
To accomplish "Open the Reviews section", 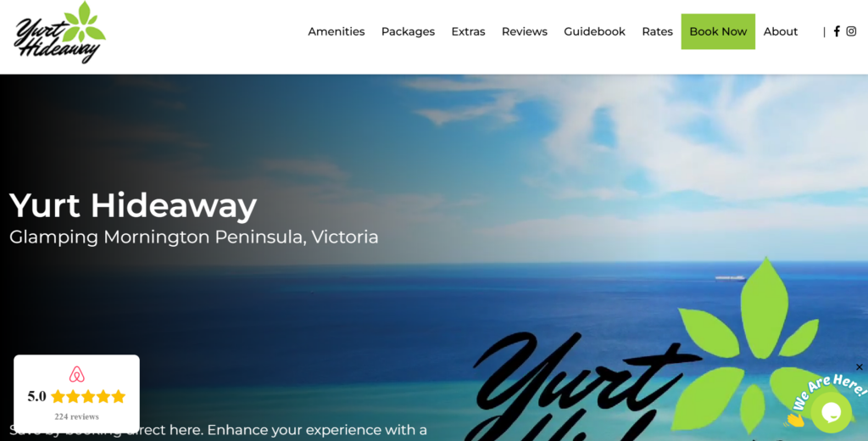I will [x=524, y=31].
